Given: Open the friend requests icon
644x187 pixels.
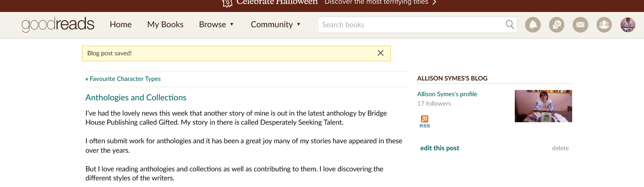Looking at the screenshot, I should pos(604,25).
